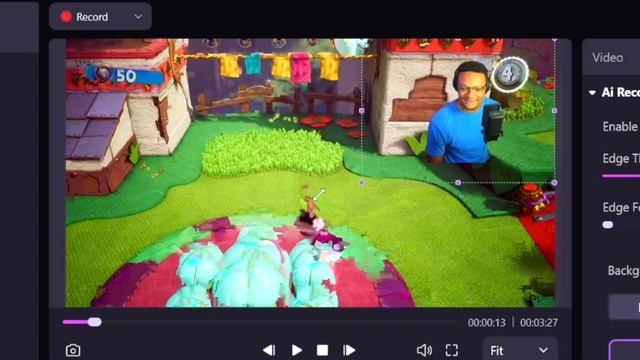
Task: Play the video preview
Action: pos(297,350)
